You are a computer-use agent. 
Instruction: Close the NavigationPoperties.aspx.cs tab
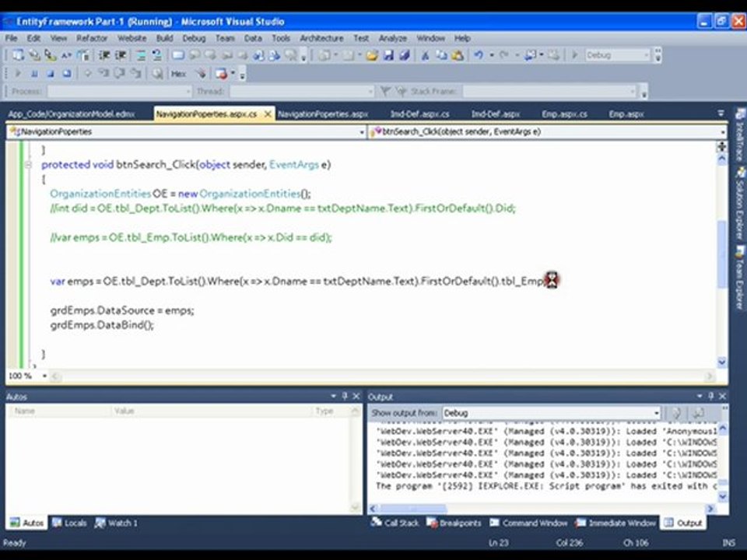coord(268,114)
